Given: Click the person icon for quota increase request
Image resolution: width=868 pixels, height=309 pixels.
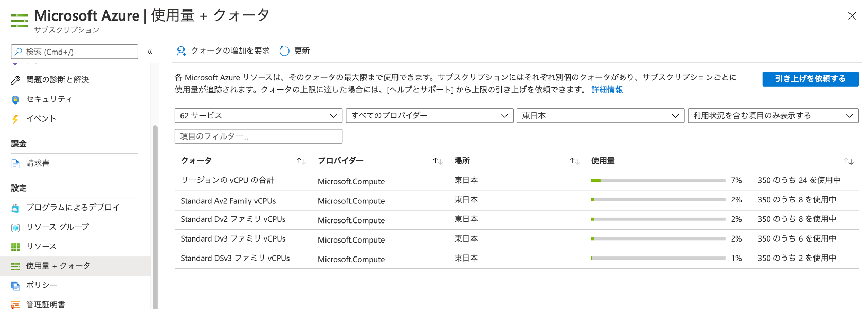Looking at the screenshot, I should point(181,51).
